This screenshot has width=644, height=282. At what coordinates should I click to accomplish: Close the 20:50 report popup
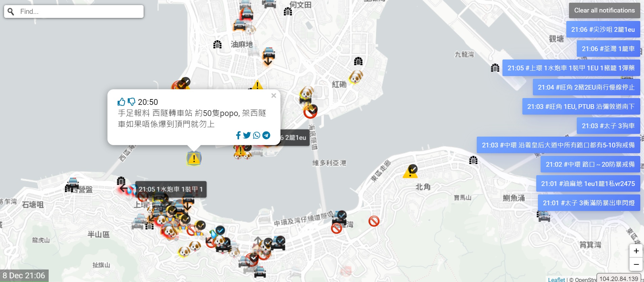pos(274,96)
